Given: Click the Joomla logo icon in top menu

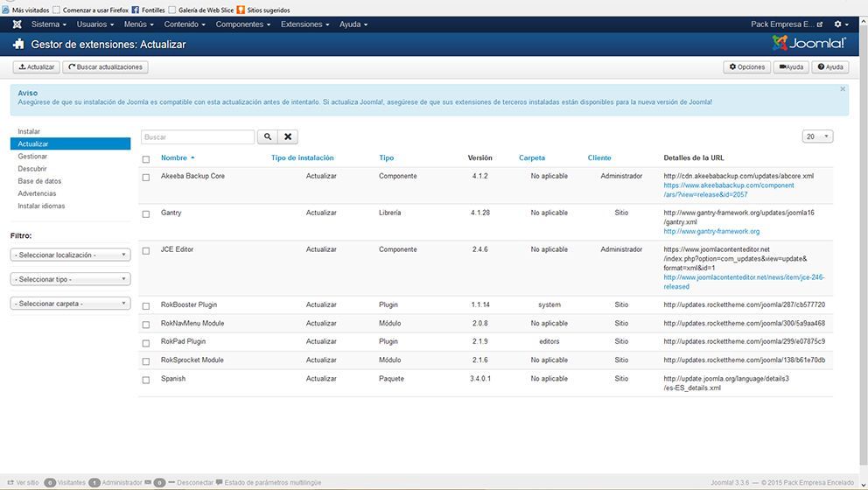Looking at the screenshot, I should tap(17, 24).
